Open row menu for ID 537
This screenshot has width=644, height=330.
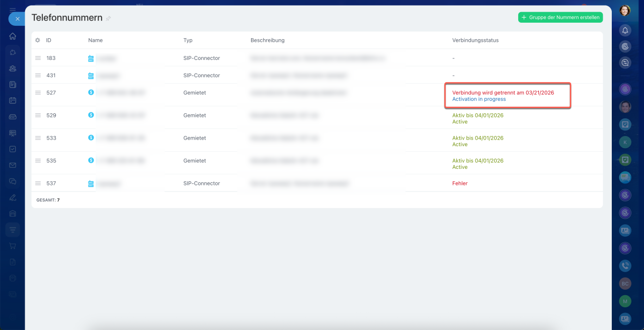[38, 183]
